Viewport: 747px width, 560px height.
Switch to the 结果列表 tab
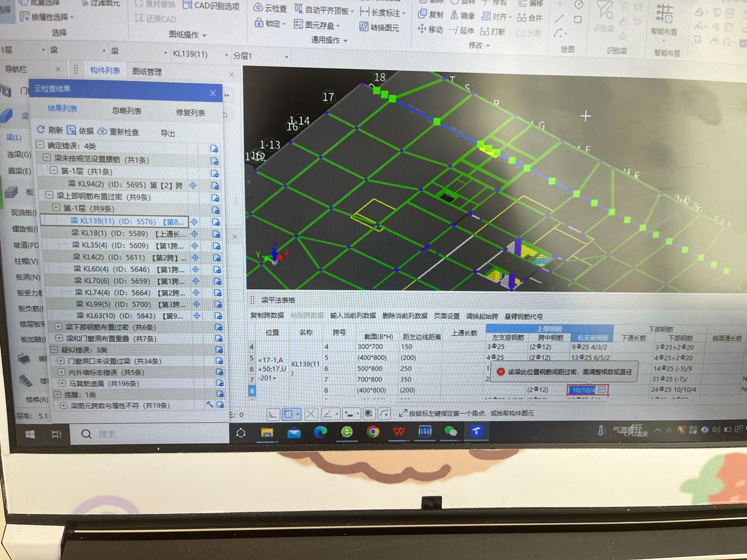[x=62, y=108]
